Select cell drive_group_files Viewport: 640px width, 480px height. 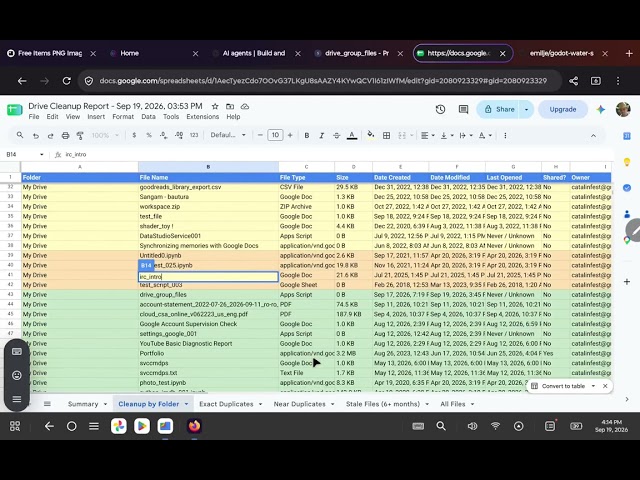tap(209, 295)
